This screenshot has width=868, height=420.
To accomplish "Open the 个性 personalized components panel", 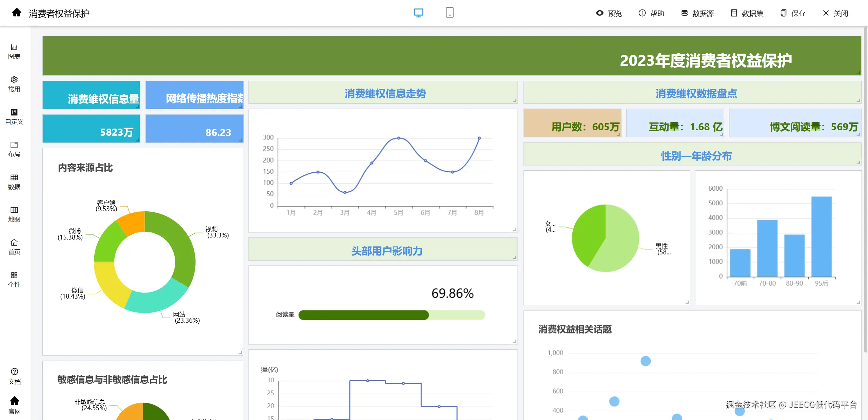I will pos(14,279).
